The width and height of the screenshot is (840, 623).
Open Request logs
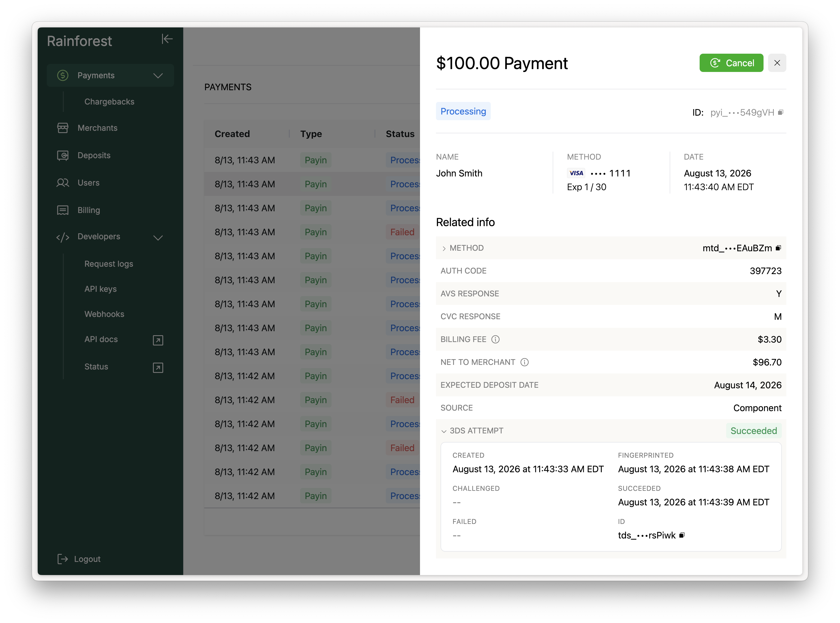[108, 264]
